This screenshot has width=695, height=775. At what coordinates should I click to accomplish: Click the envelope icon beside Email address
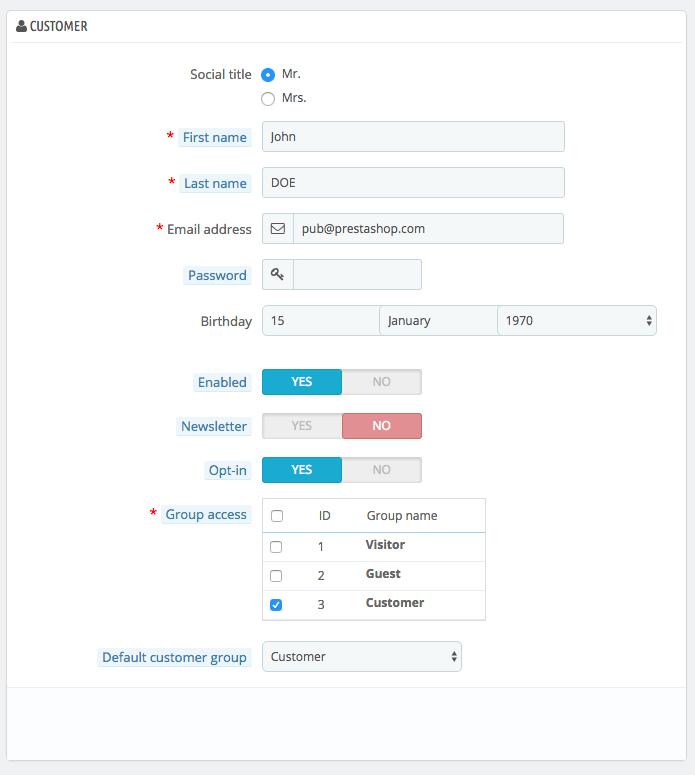(x=278, y=228)
